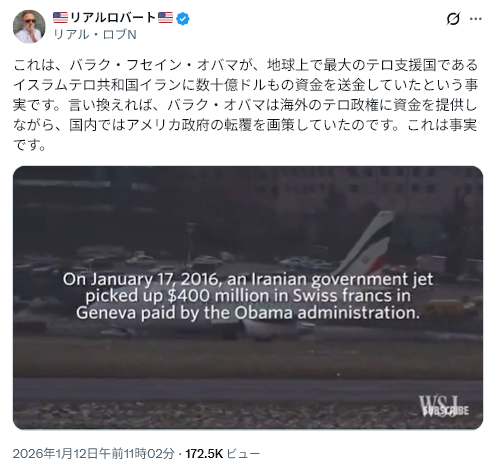Click the post line starting ながら、国内では
This screenshot has height=463, width=493.
[245, 125]
